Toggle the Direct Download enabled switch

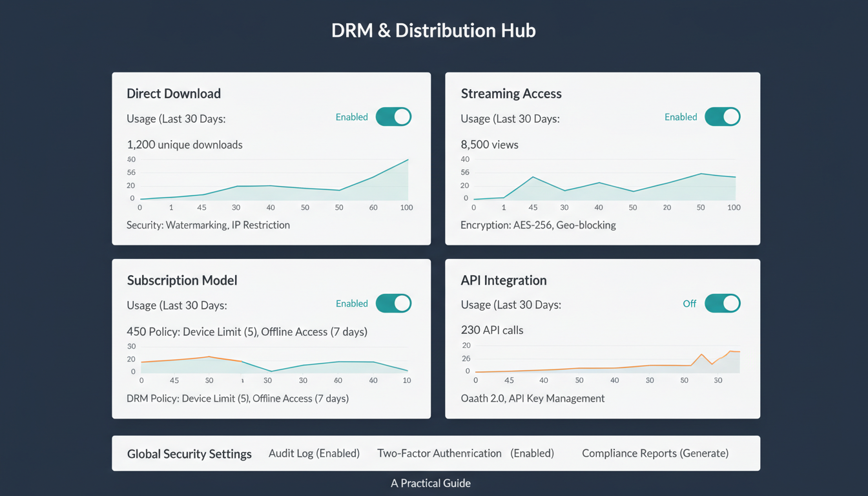pos(393,117)
